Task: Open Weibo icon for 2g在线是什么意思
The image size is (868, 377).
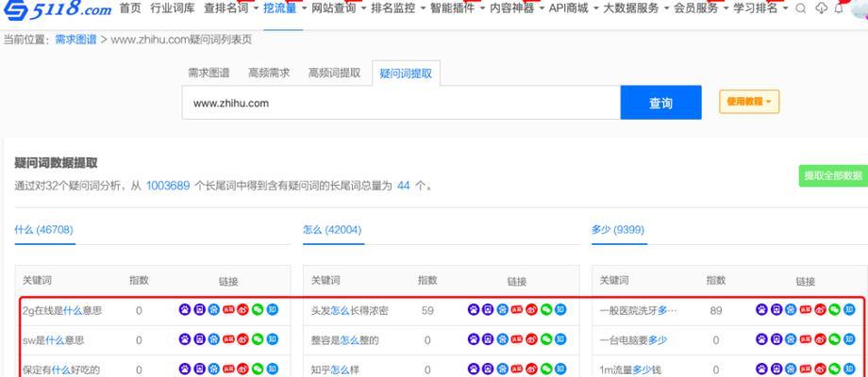Action: tap(242, 310)
